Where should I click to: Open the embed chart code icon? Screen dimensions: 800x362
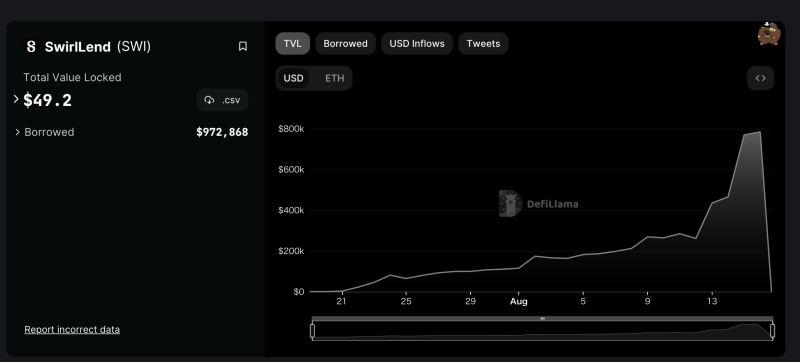pos(760,78)
